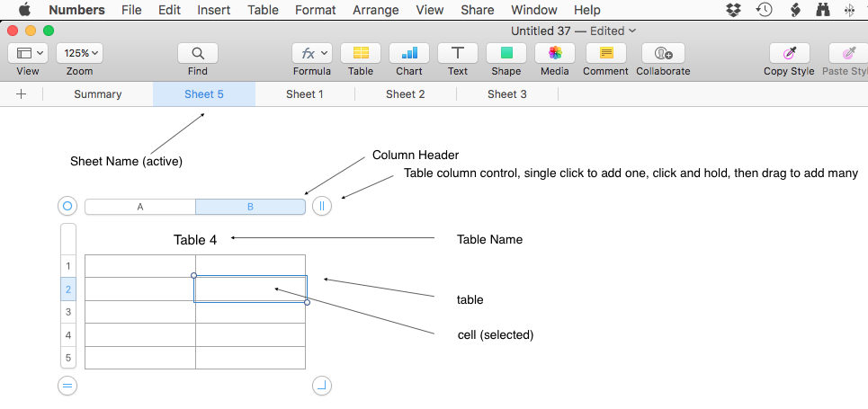Switch to the Summary sheet tab

click(x=98, y=94)
